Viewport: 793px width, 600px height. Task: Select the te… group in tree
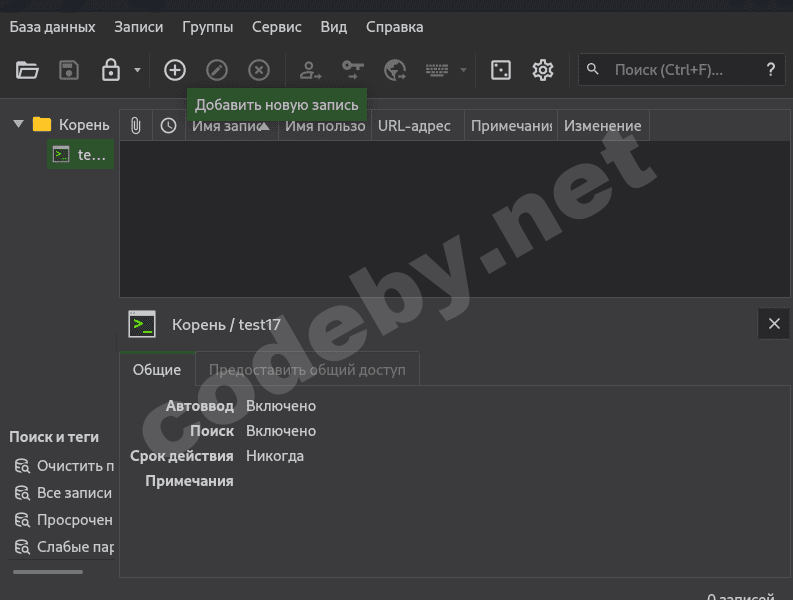coord(80,154)
